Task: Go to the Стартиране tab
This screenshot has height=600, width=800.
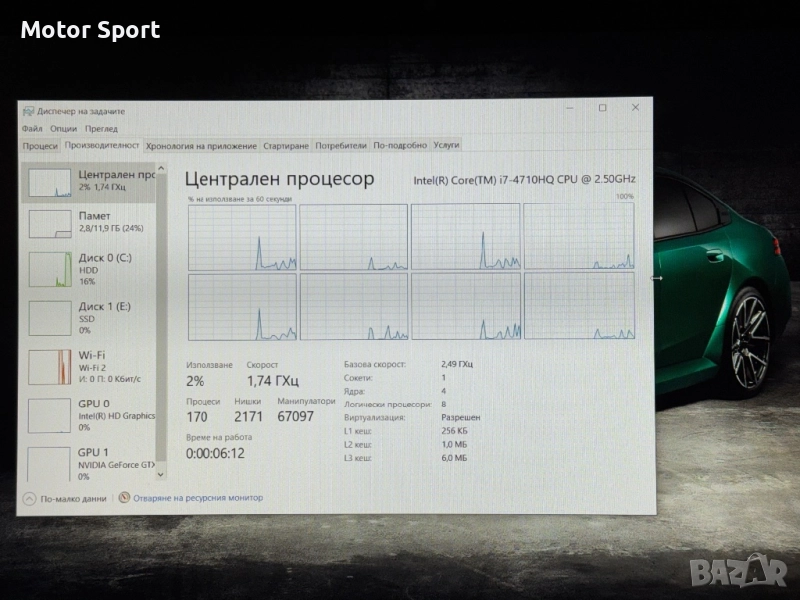Action: (x=286, y=146)
